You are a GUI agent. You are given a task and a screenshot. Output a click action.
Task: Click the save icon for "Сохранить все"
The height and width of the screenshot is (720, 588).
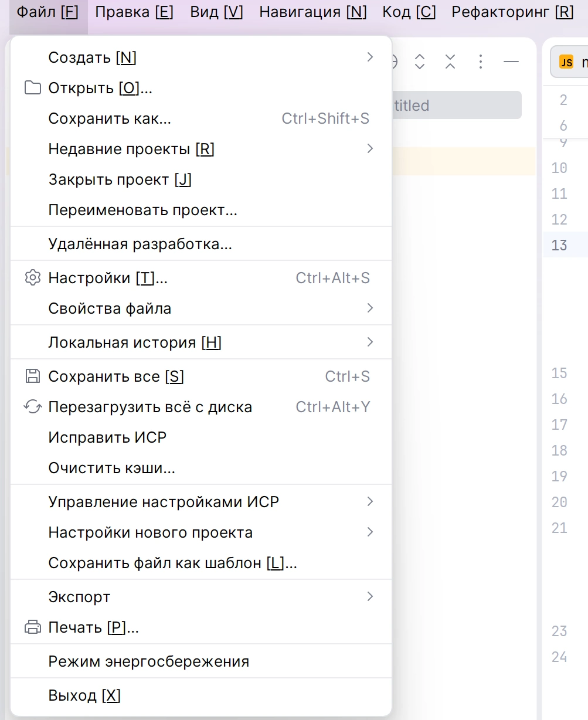(33, 376)
